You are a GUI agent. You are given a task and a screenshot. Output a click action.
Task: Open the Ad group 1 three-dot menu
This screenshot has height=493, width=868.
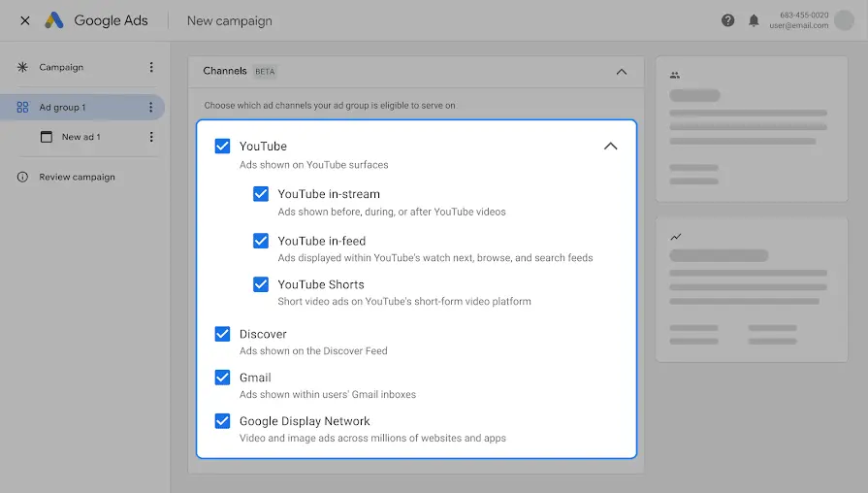151,108
